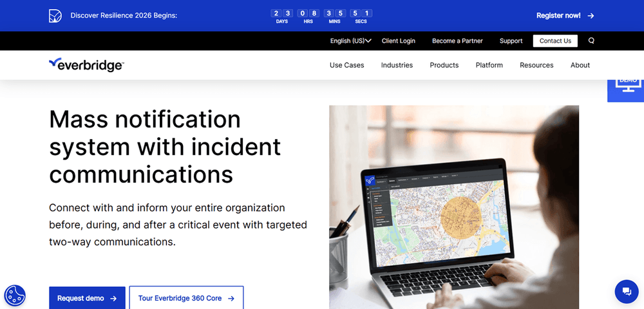The height and width of the screenshot is (309, 644).
Task: Click the Contact Us button
Action: point(555,41)
